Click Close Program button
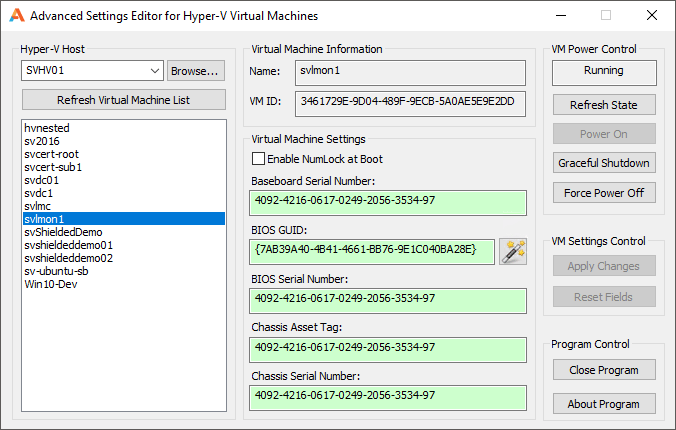 [604, 370]
